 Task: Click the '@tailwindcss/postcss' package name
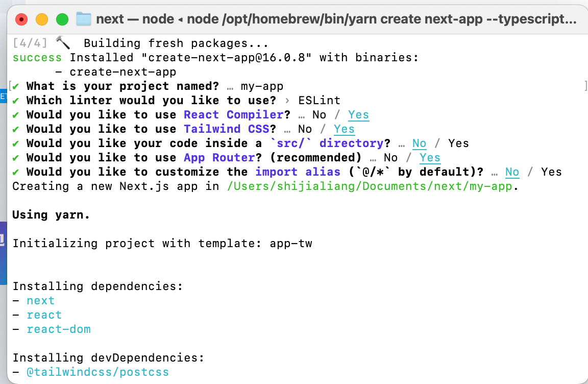(97, 372)
